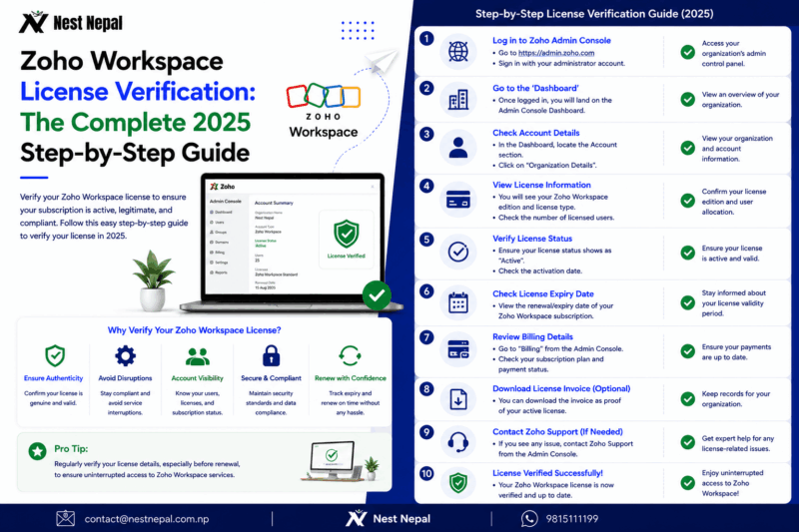Click the gear icon above Avoid Disruptions

click(x=126, y=356)
